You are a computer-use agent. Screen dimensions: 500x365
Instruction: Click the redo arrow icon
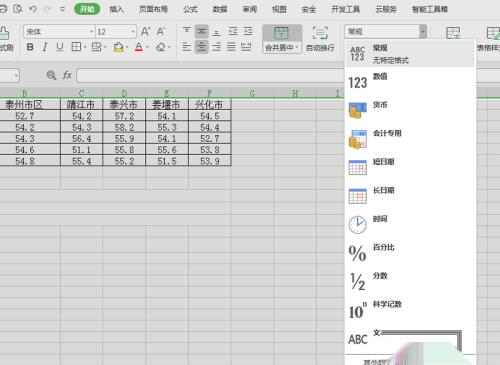pos(47,9)
